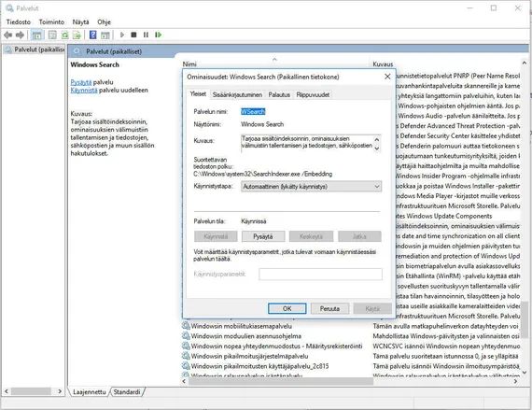Click the left pane scroll right arrow
This screenshot has width=532, height=410.
(60, 391)
